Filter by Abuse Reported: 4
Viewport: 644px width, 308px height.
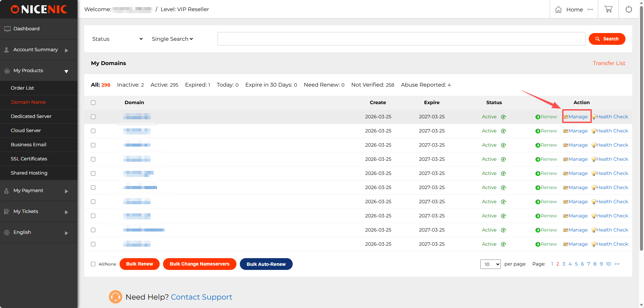pos(426,85)
